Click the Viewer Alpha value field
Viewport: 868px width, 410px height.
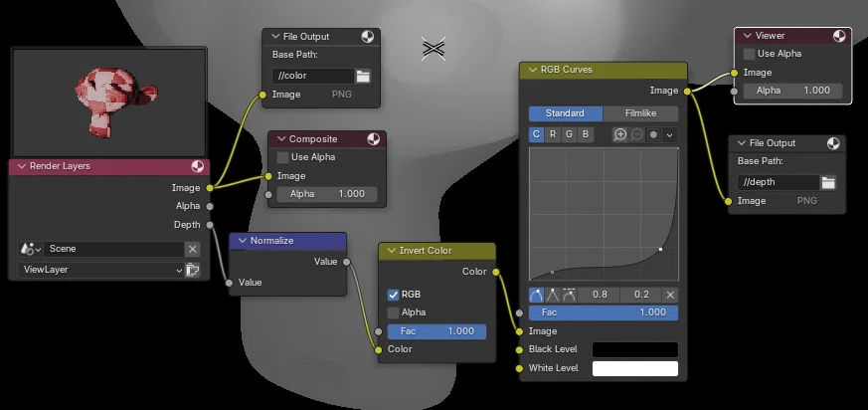[792, 91]
